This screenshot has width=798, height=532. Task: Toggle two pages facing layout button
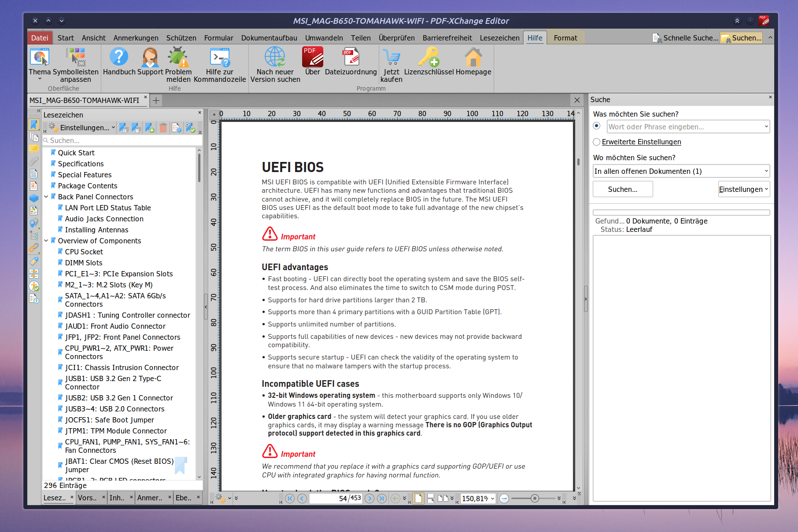pyautogui.click(x=443, y=498)
